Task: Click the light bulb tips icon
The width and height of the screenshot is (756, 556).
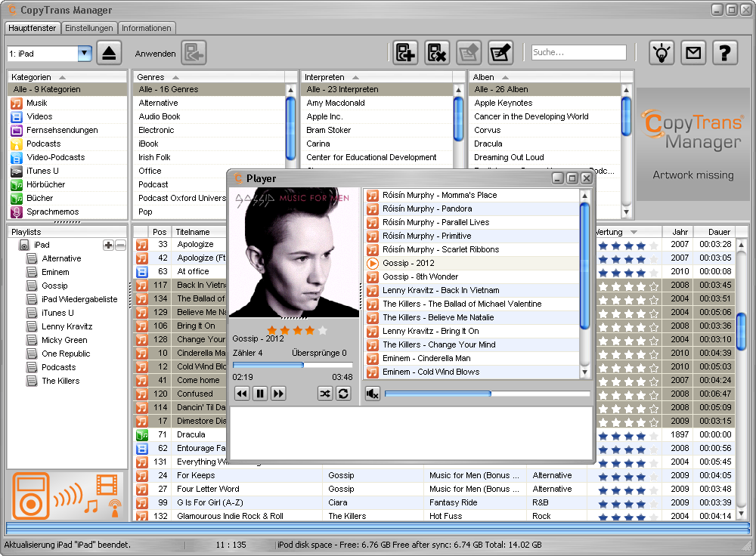Action: [x=661, y=53]
